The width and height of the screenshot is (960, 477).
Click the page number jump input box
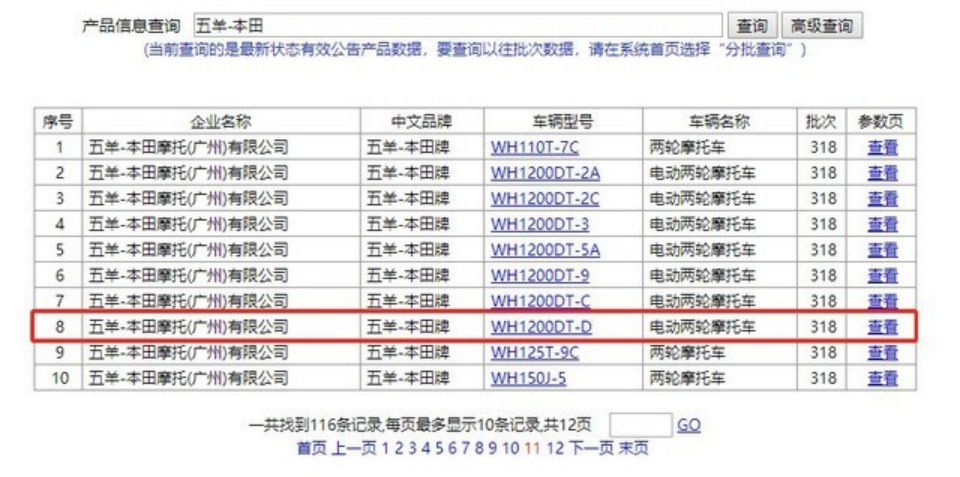point(640,425)
